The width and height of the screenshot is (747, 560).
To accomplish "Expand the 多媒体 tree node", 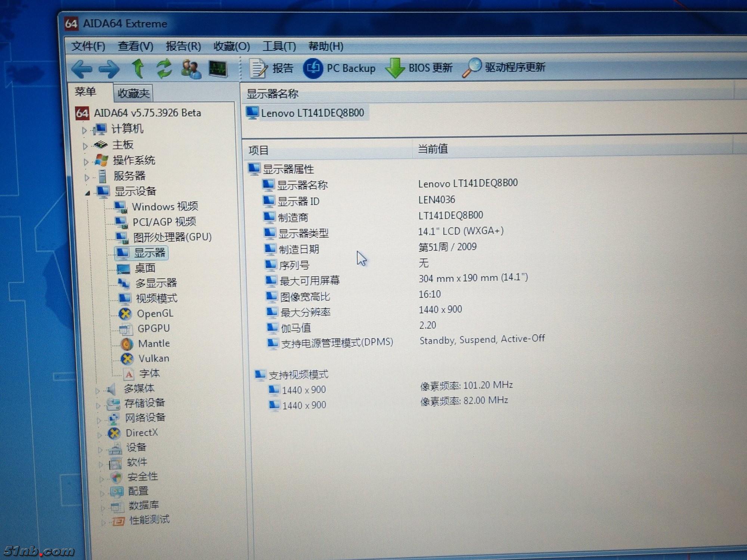I will 97,391.
